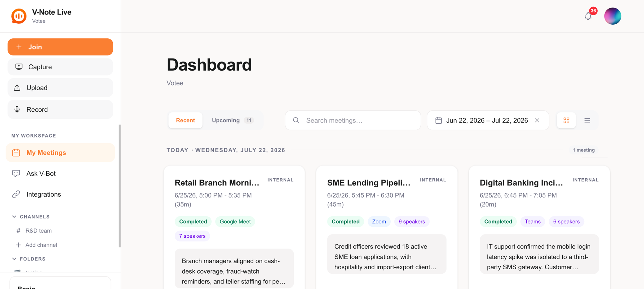Screen dimensions: 644x289
Task: Switch to grid view
Action: click(566, 120)
